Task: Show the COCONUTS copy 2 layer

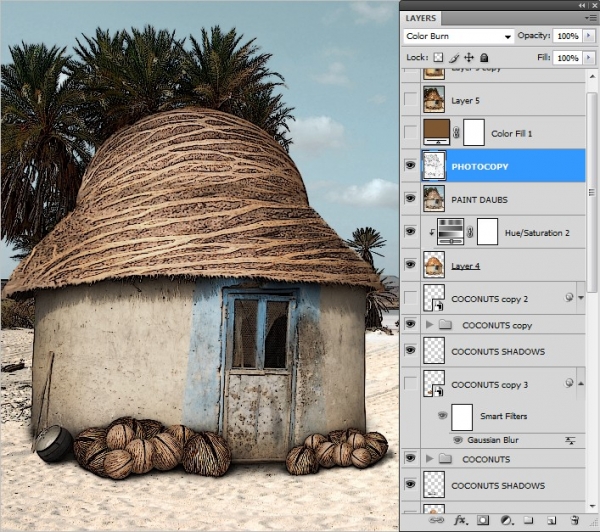Action: (411, 297)
